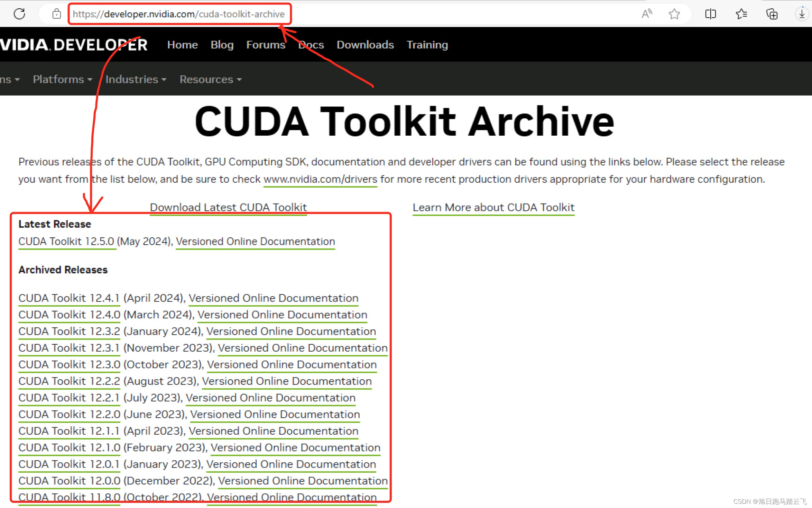Toggle split screen icon
The image size is (812, 508).
710,14
